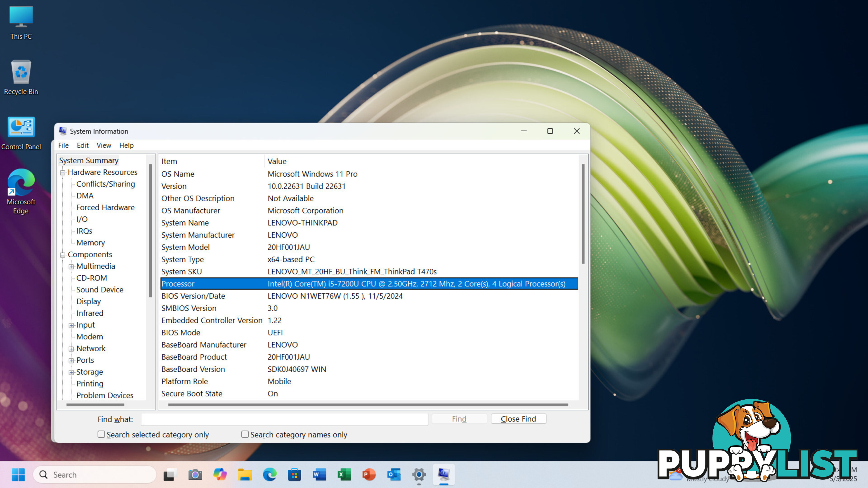
Task: Select Conflicts/Sharing tree item
Action: 106,184
